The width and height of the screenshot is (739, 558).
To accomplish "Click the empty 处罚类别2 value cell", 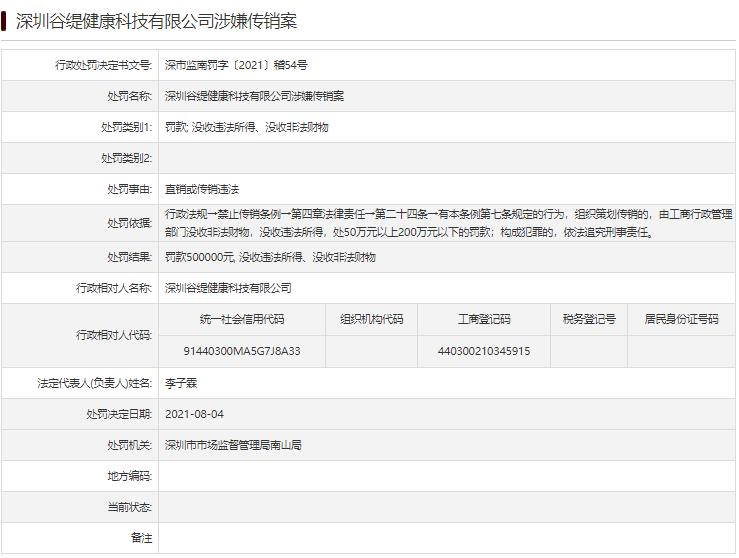I will 446,158.
